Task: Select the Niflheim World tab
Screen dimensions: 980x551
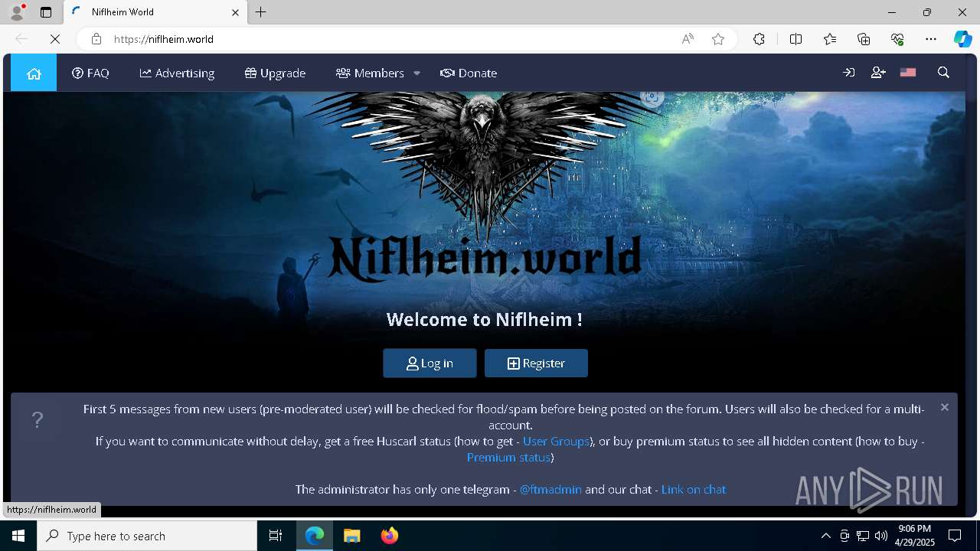Action: click(x=155, y=12)
